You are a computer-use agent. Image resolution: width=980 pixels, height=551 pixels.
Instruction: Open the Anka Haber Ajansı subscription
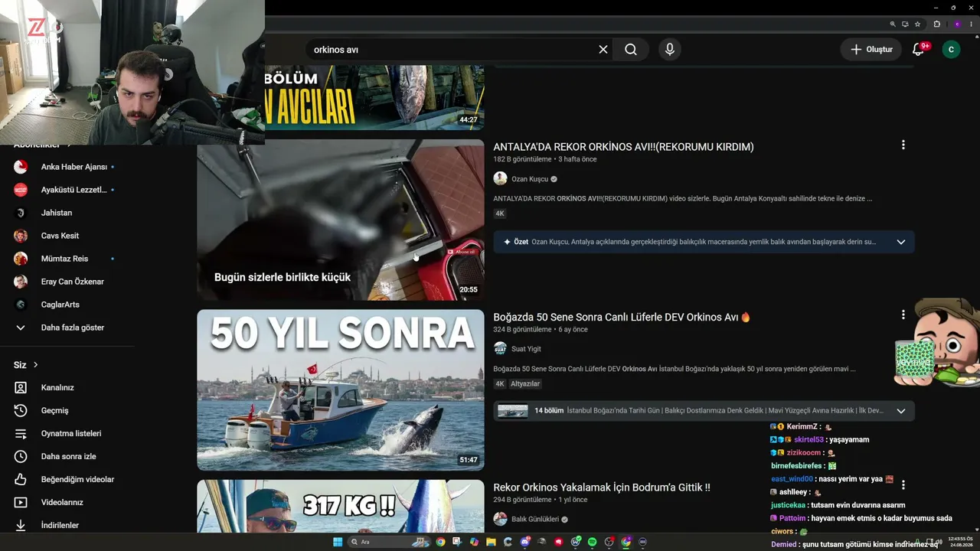tap(67, 167)
